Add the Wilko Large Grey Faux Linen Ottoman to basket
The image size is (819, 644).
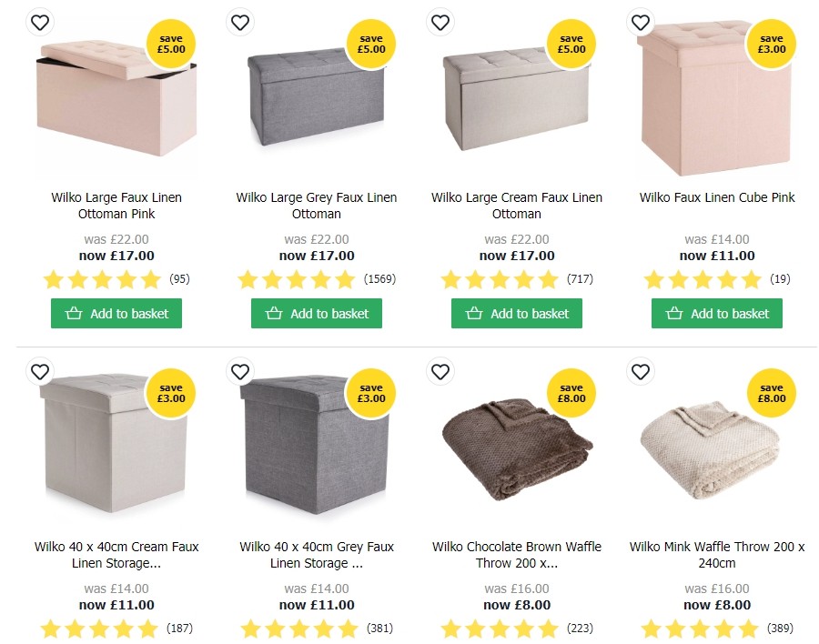[x=316, y=313]
